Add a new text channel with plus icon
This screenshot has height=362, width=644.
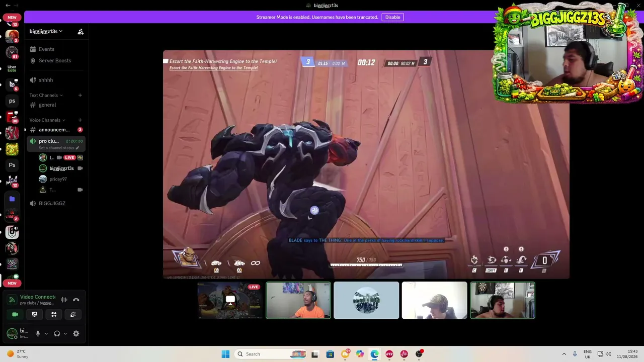tap(80, 95)
